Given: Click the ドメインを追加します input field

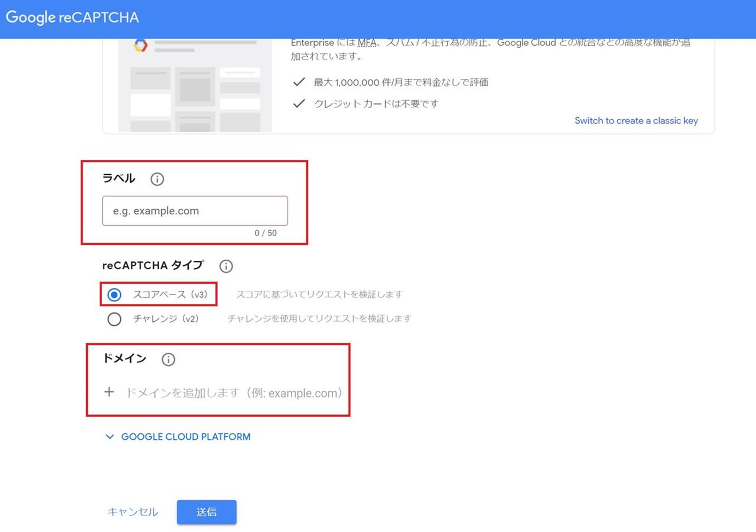Looking at the screenshot, I should tap(234, 393).
